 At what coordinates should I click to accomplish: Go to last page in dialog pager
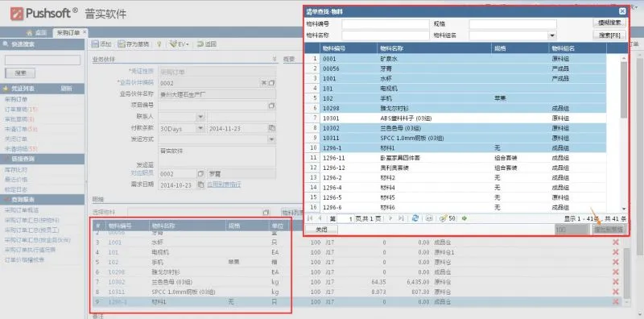(x=401, y=218)
